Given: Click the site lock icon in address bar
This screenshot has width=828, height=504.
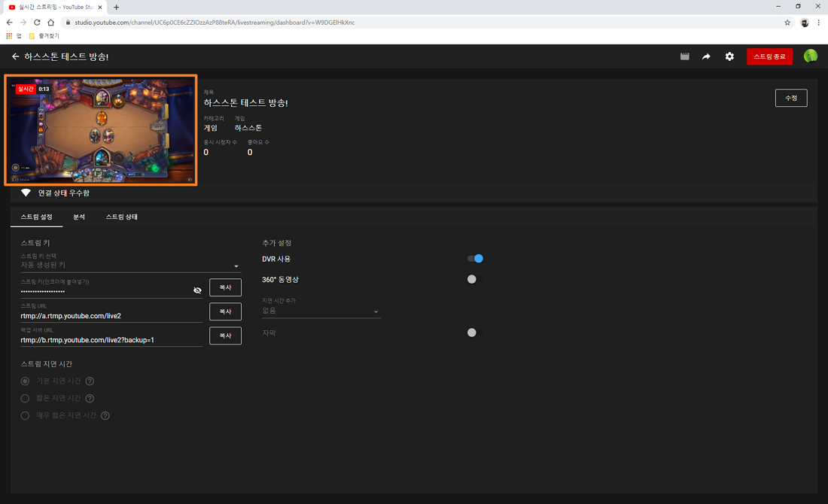Looking at the screenshot, I should pyautogui.click(x=68, y=22).
